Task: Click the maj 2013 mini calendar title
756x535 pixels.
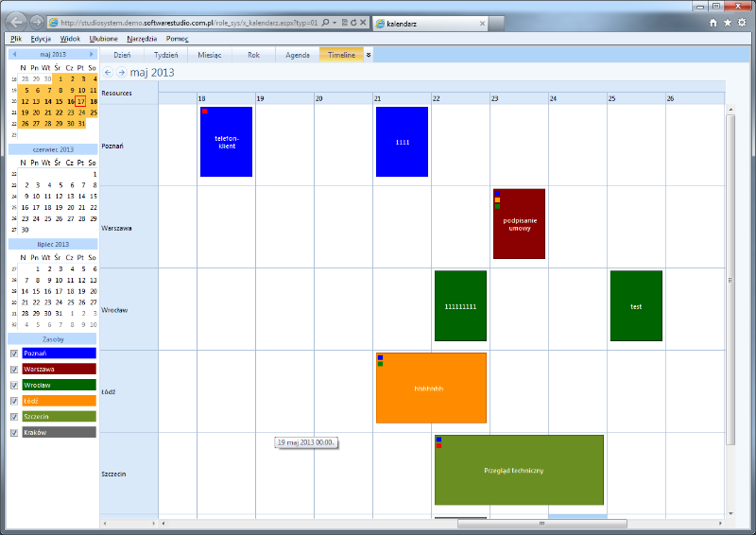Action: 53,54
